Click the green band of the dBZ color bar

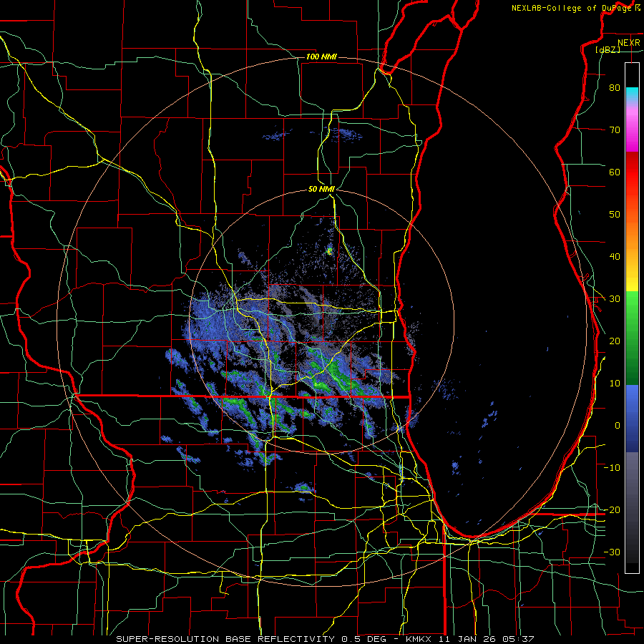632,338
